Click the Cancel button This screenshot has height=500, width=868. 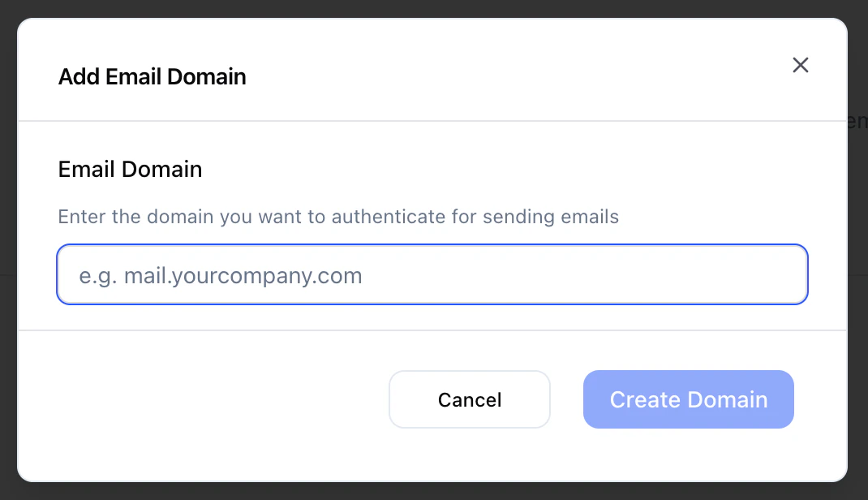coord(470,399)
